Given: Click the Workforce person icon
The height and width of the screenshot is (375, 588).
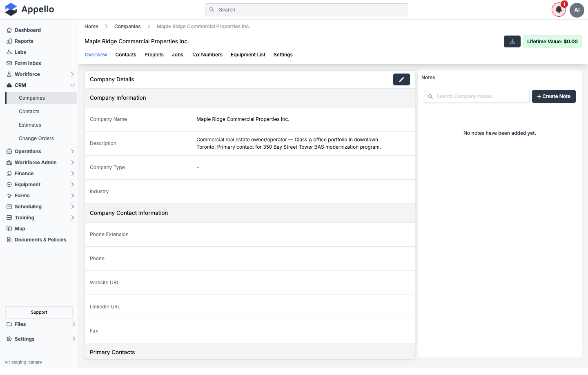Looking at the screenshot, I should (x=9, y=74).
